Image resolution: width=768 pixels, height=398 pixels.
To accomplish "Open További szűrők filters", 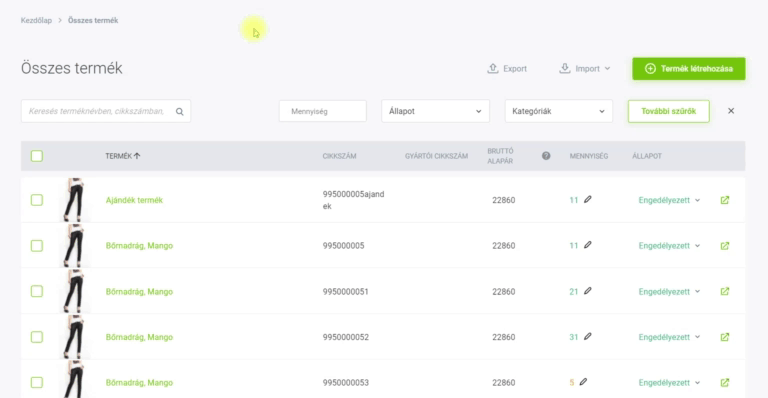I will 669,111.
